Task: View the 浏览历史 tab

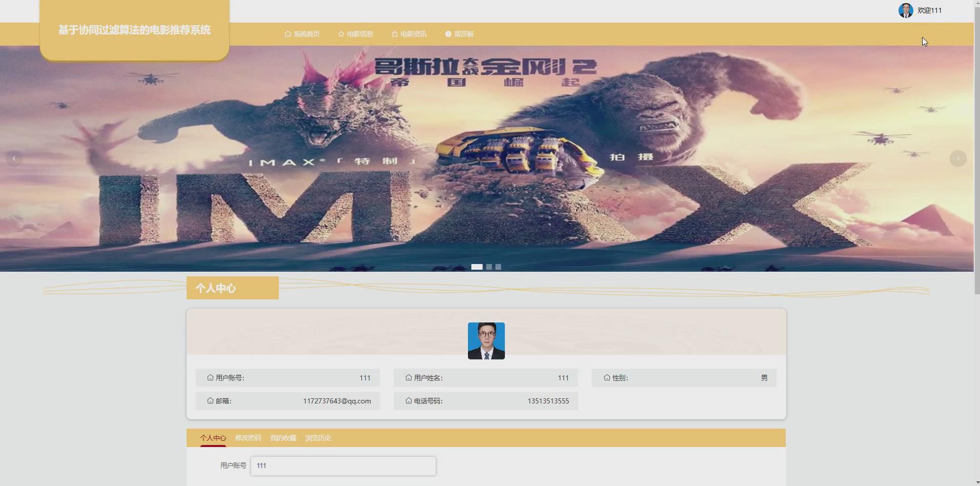Action: pyautogui.click(x=318, y=438)
